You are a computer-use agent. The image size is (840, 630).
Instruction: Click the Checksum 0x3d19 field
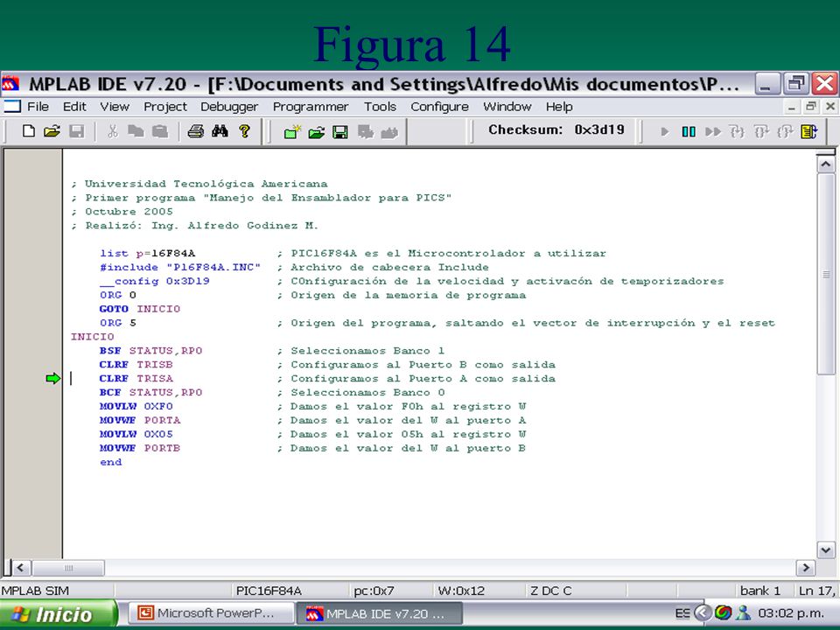point(556,130)
